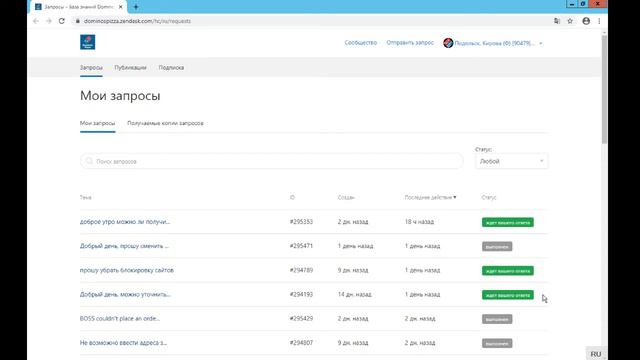Image resolution: width=640 pixels, height=360 pixels.
Task: Click the browser back arrow
Action: point(36,21)
